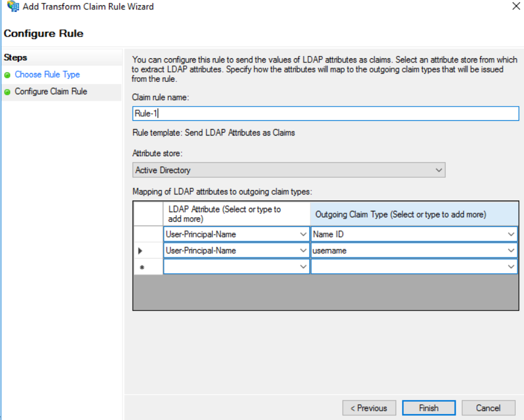The image size is (524, 420).
Task: Expand second row User-Principal-Name dropdown
Action: [x=303, y=251]
